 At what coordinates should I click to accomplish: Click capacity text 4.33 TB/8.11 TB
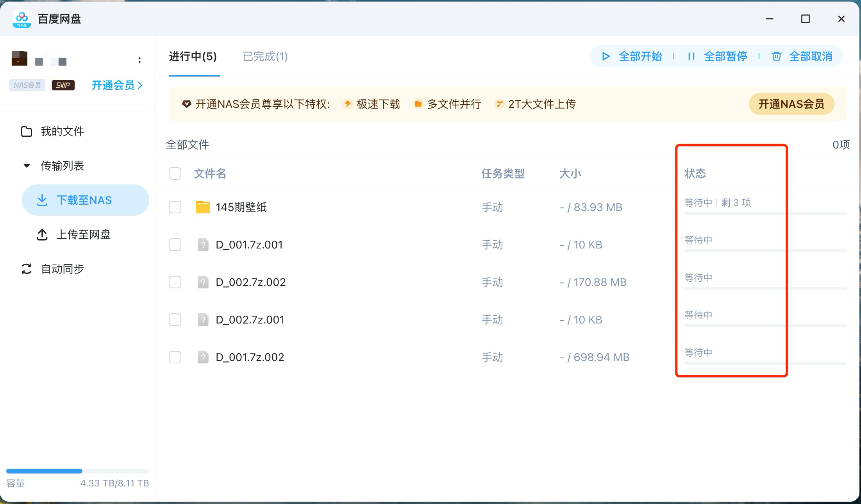coord(114,483)
